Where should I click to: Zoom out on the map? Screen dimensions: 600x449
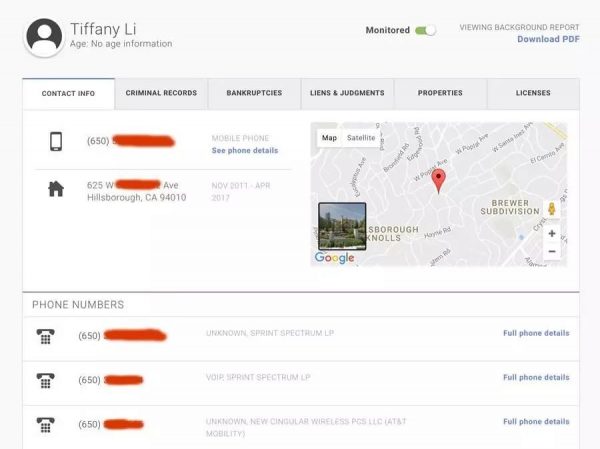point(551,251)
